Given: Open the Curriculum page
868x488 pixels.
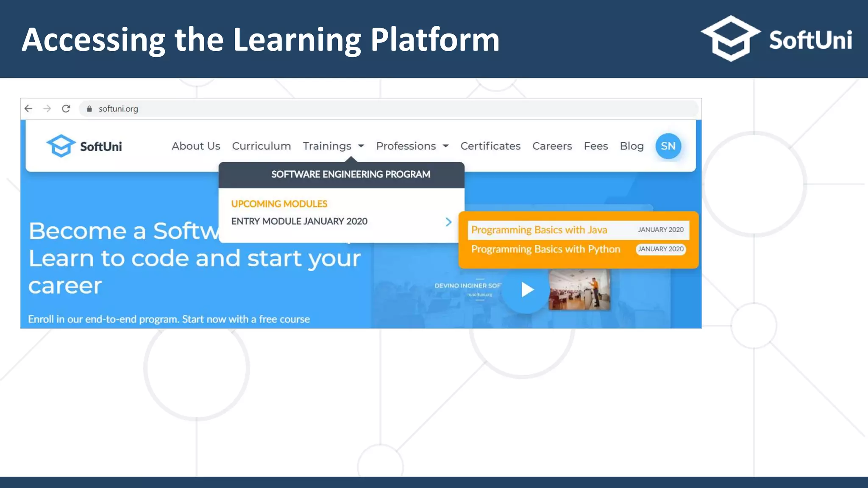Looking at the screenshot, I should click(262, 146).
